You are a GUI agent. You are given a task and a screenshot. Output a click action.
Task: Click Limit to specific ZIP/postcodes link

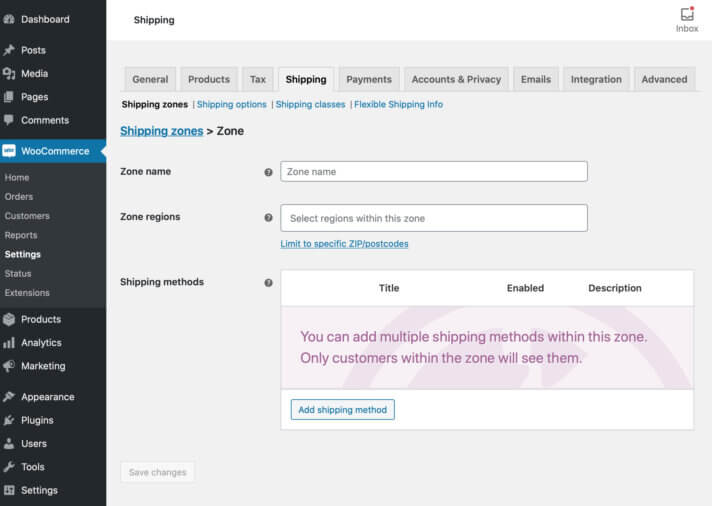pyautogui.click(x=344, y=244)
